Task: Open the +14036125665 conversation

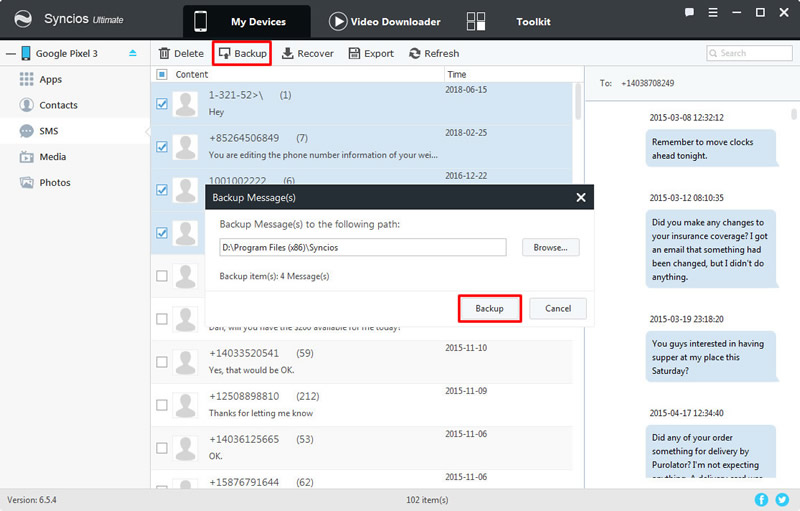Action: 362,448
